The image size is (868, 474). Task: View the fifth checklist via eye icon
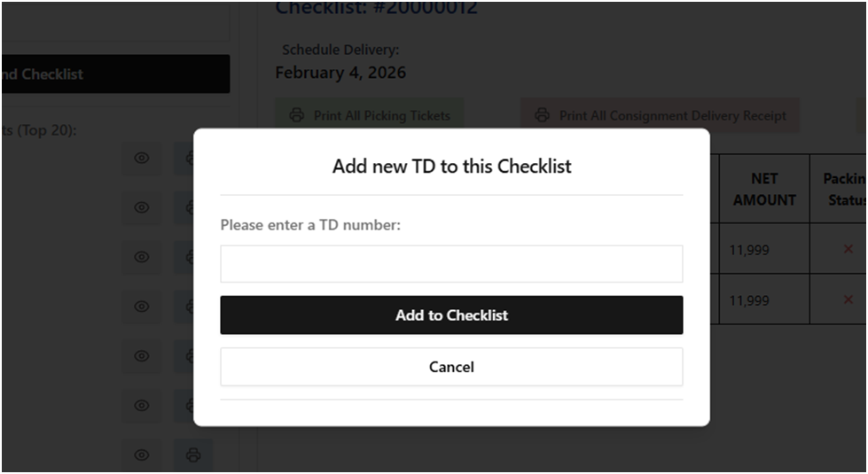(142, 356)
